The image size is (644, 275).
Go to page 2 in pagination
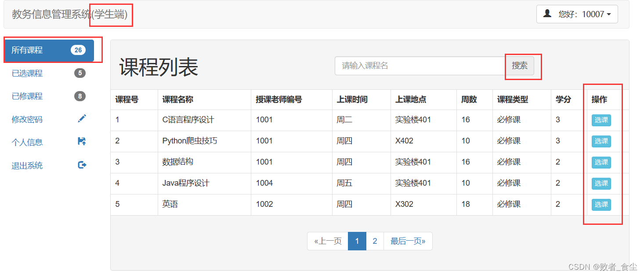click(x=375, y=241)
